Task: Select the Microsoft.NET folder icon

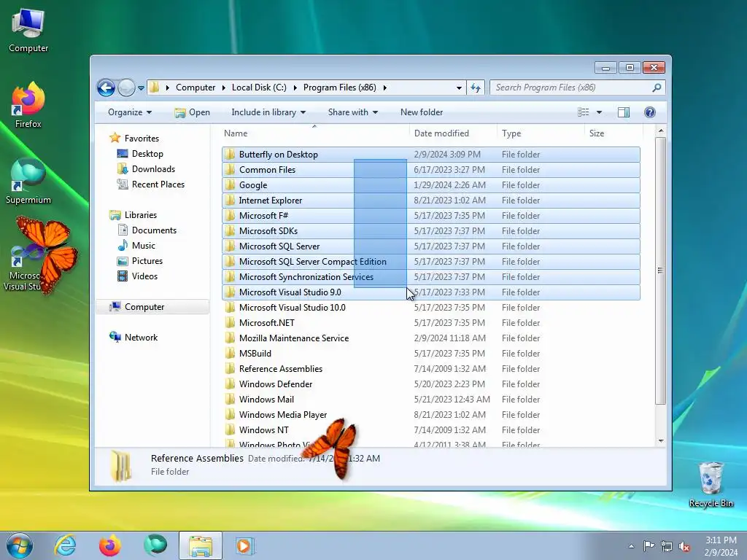Action: pos(230,323)
